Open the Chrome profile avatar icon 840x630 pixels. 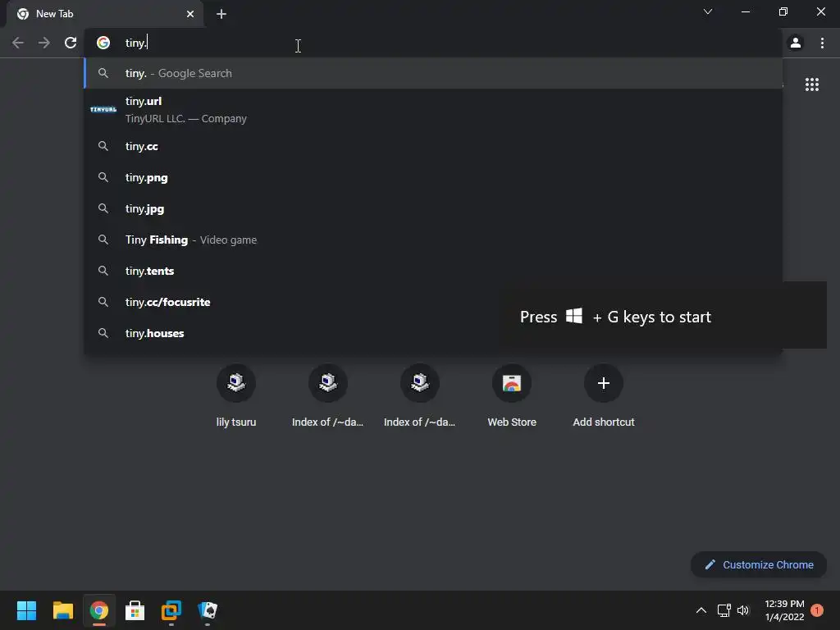796,43
